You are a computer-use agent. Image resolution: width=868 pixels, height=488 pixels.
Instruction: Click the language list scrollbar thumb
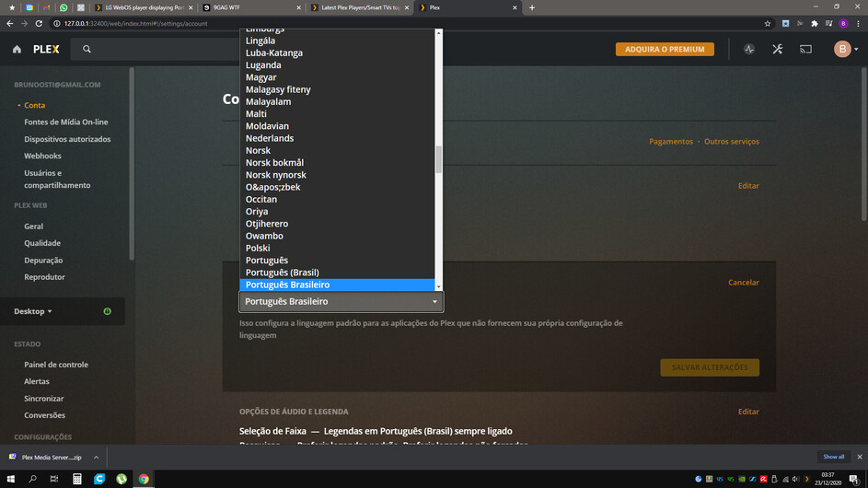(x=438, y=159)
